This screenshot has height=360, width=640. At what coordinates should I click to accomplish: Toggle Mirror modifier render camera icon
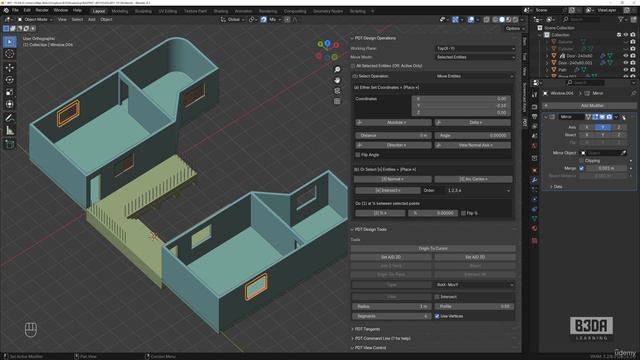pos(609,117)
